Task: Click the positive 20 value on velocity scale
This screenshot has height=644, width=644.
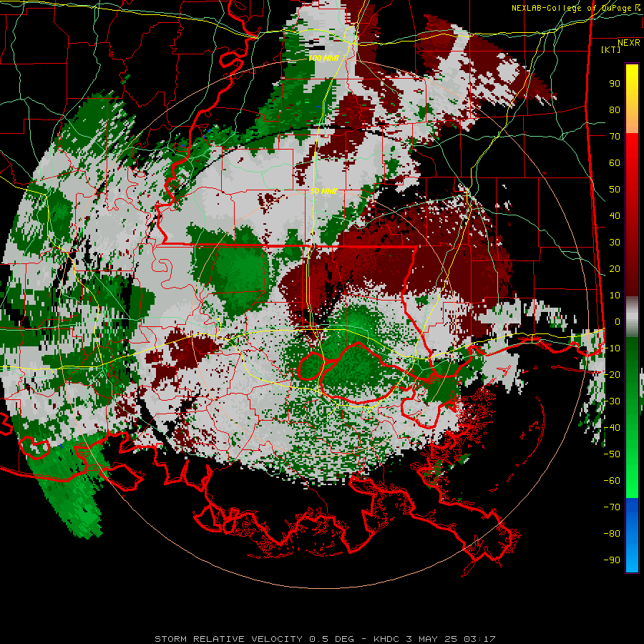Action: [615, 269]
